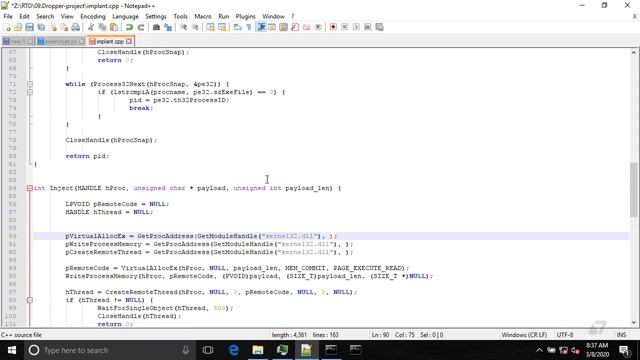Screen dimensions: 640x360
Task: Open the Windows Start menu
Action: [x=12, y=350]
